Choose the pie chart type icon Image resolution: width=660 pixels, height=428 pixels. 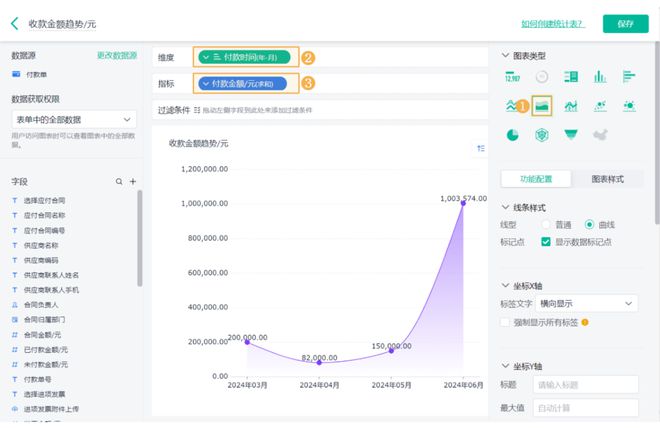pyautogui.click(x=513, y=135)
